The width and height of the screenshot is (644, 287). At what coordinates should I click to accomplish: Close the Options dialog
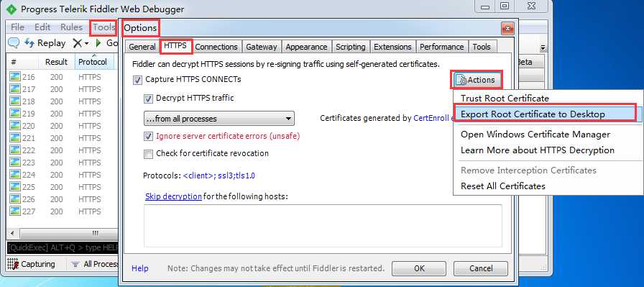pyautogui.click(x=507, y=28)
